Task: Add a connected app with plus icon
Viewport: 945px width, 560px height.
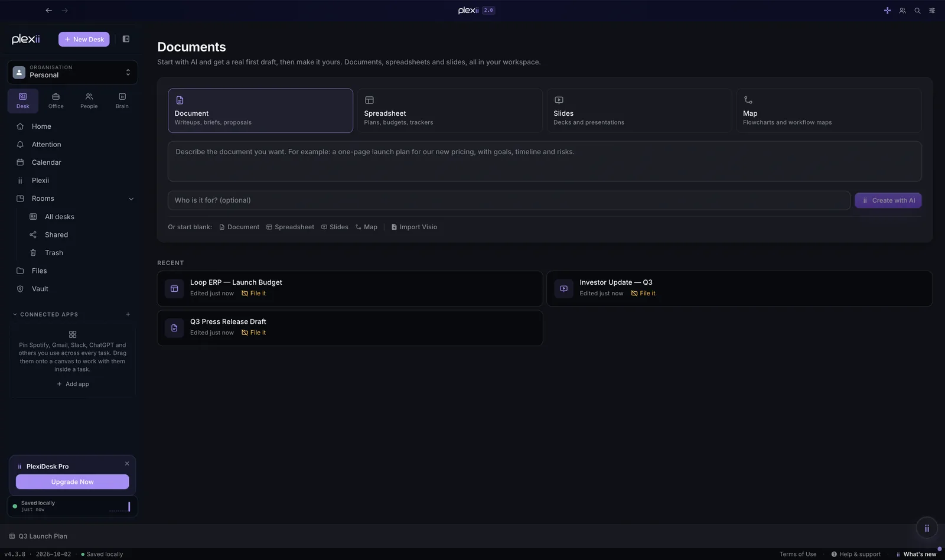Action: [x=128, y=314]
